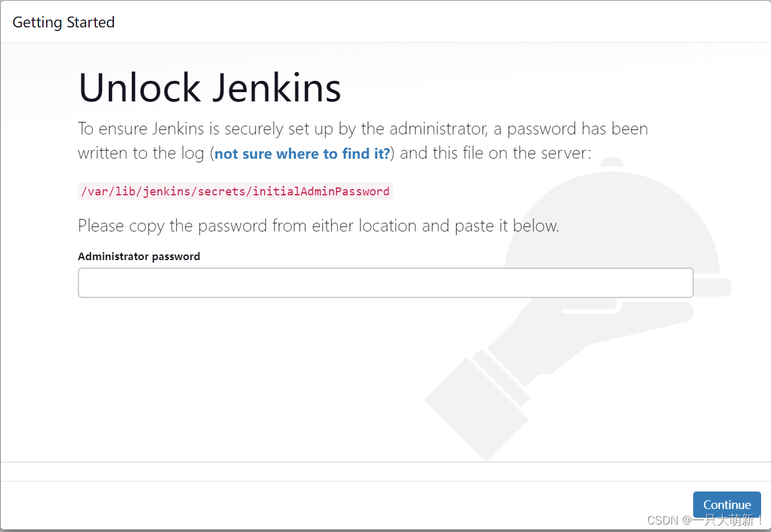Select the initialAdminPassword file path text
The height and width of the screenshot is (532, 771).
click(235, 191)
